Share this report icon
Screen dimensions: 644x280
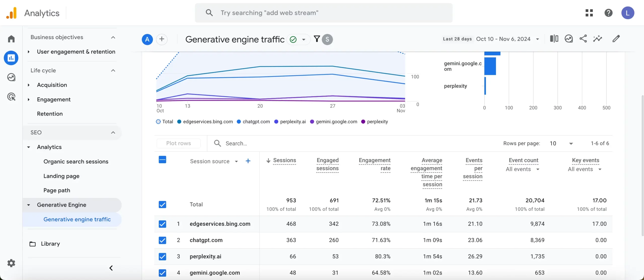(x=583, y=39)
